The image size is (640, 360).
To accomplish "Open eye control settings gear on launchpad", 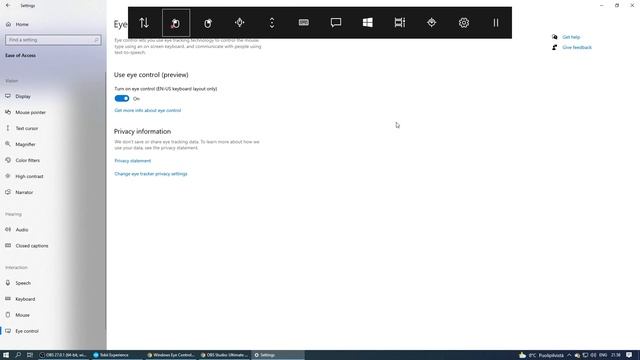I will pos(464,23).
